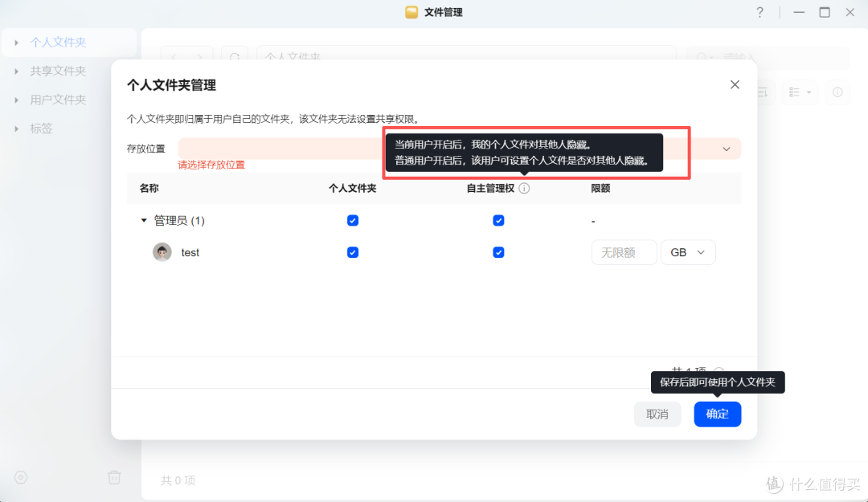
Task: Click the refresh icon in background toolbar
Action: tap(235, 56)
